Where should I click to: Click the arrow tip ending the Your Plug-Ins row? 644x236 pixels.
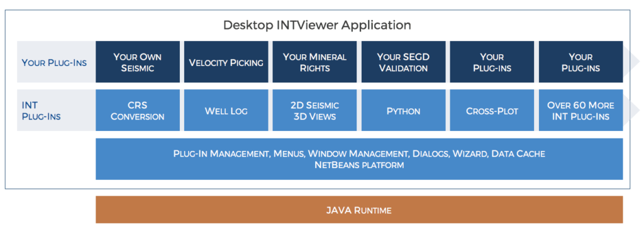point(631,62)
